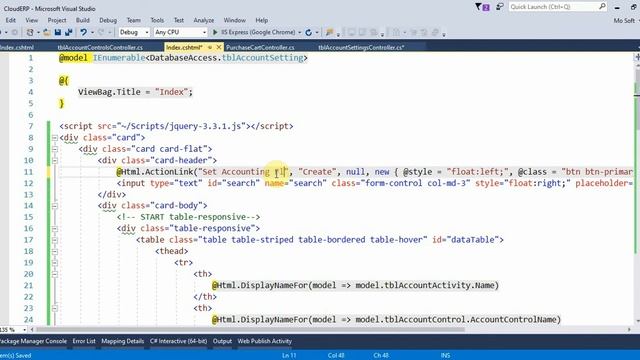Screen dimensions: 640x360
Task: Collapse the th block on line 20
Action: [55, 274]
